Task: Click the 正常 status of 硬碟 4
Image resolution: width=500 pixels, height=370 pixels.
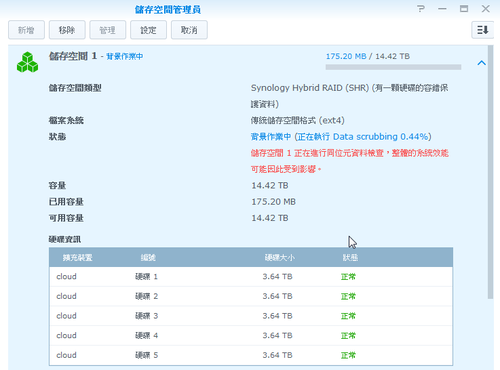Action: 348,336
